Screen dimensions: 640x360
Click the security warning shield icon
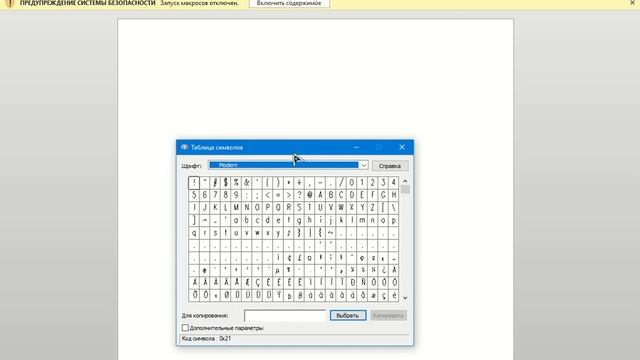[10, 3]
